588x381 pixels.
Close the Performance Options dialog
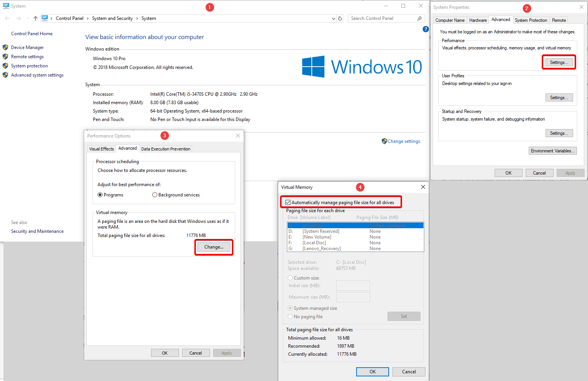238,136
